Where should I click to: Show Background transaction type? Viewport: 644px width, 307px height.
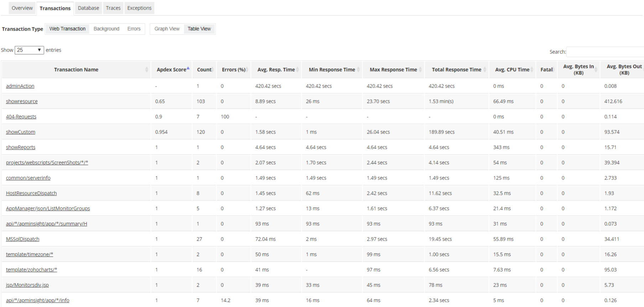[106, 29]
